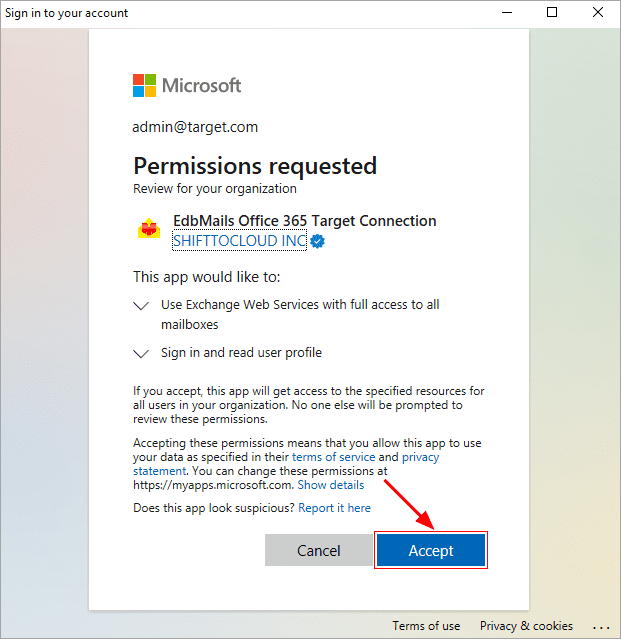Open the privacy statement link
The height and width of the screenshot is (639, 621).
click(x=421, y=457)
